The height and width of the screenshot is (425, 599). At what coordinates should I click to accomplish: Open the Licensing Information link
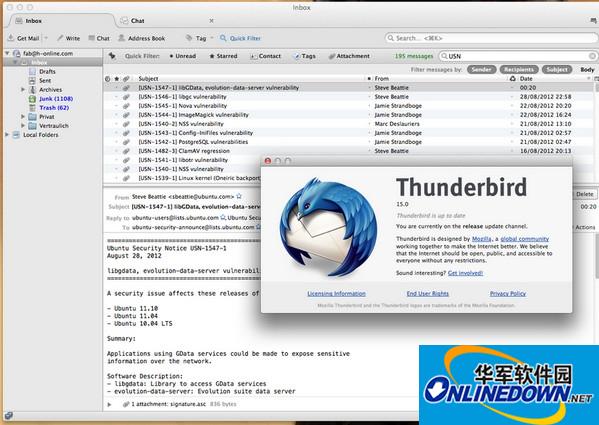coord(337,294)
